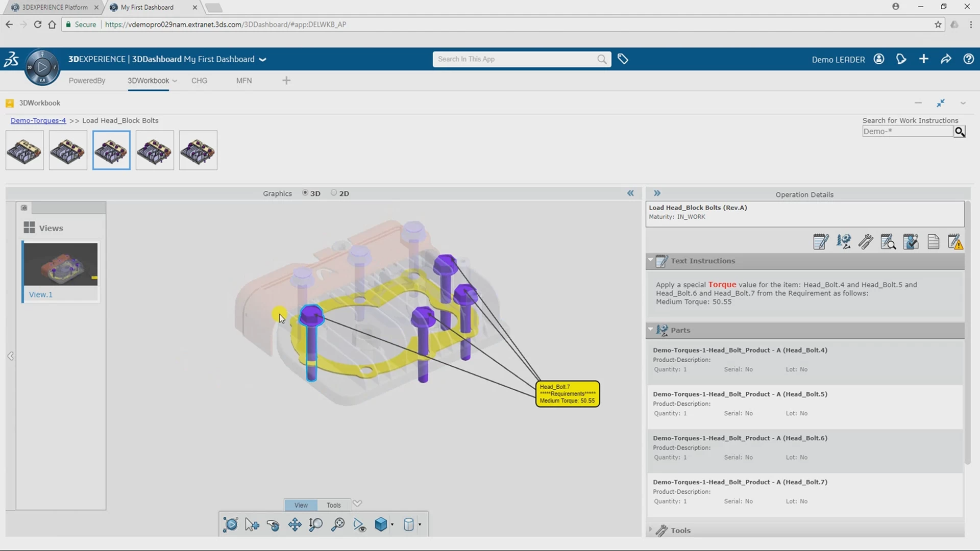This screenshot has height=551, width=980.
Task: Open the Demo-Torques-4 breadcrumb link
Action: [38, 120]
